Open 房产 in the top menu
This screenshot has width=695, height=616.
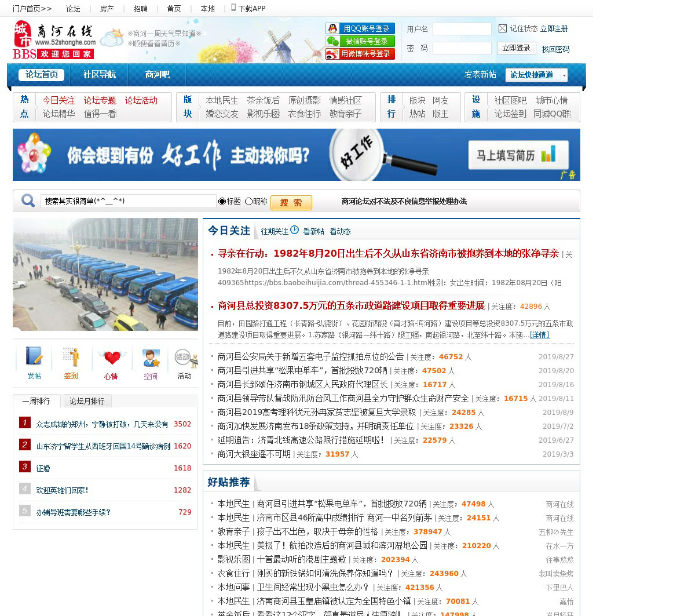tap(107, 9)
